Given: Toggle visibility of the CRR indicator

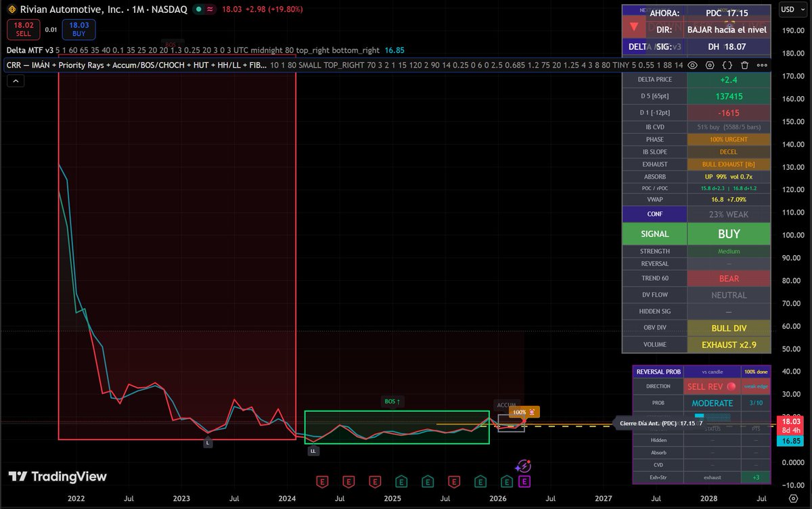Looking at the screenshot, I should coord(693,65).
